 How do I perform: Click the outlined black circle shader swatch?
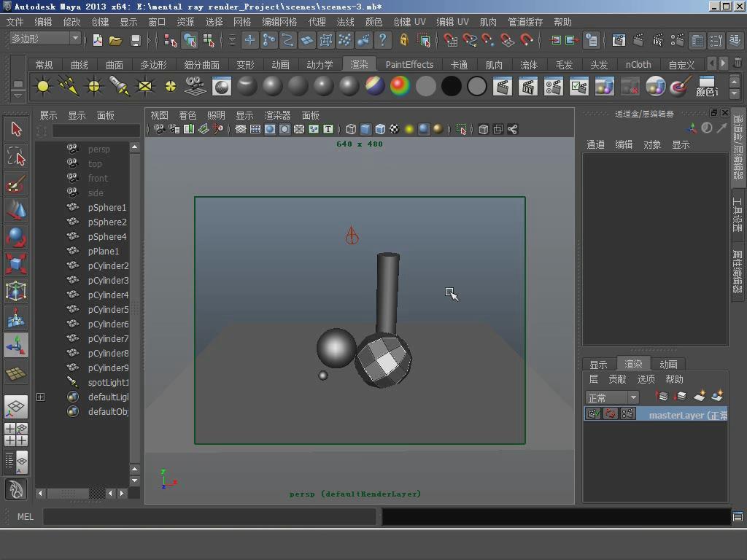tap(477, 86)
